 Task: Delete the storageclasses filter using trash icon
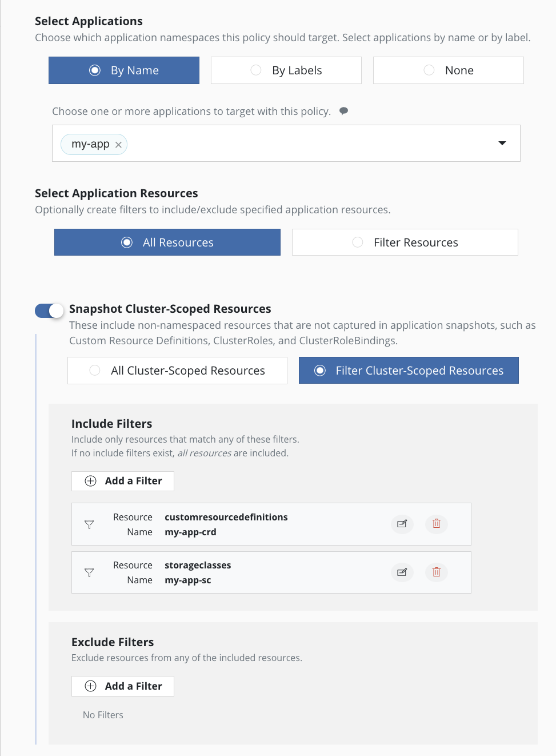coord(436,572)
